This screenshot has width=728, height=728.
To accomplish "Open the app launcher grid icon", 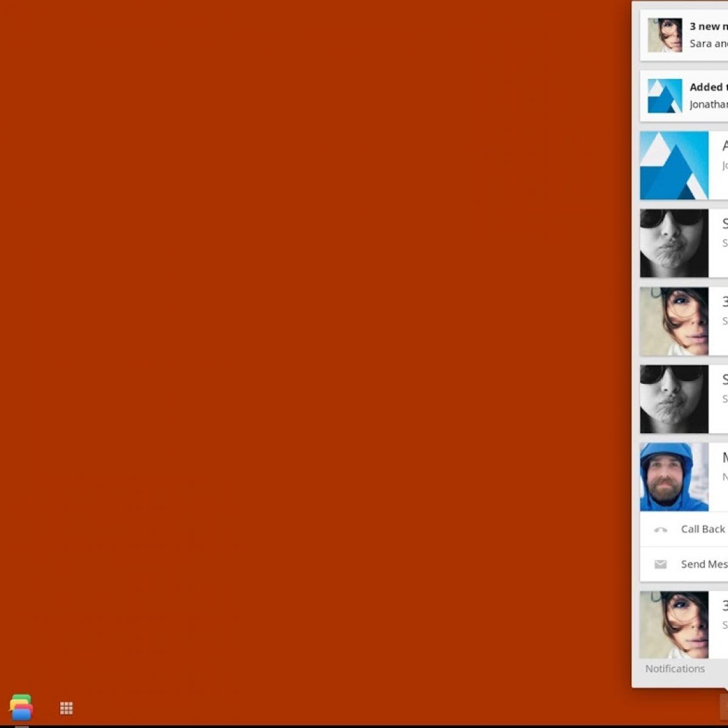I will tap(66, 708).
